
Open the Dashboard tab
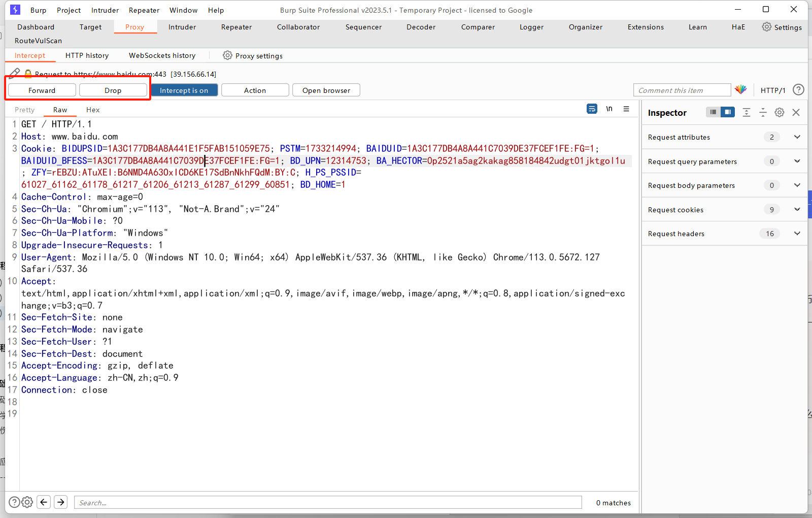[36, 27]
